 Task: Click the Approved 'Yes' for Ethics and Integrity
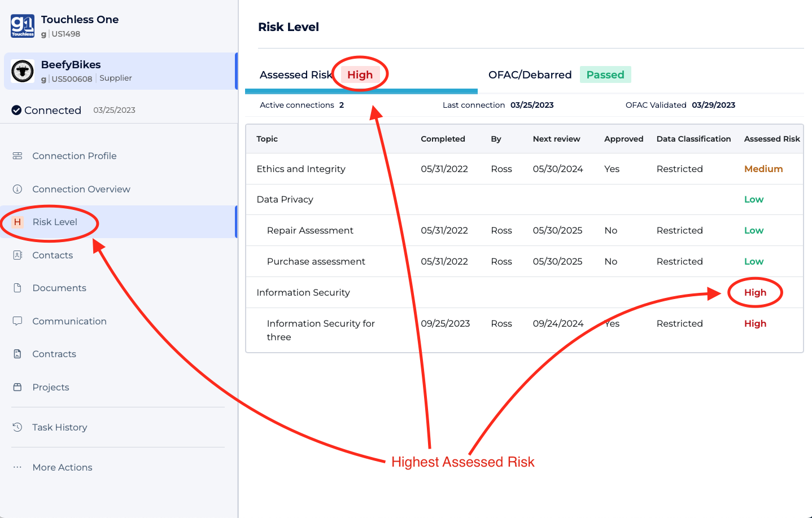pos(612,169)
